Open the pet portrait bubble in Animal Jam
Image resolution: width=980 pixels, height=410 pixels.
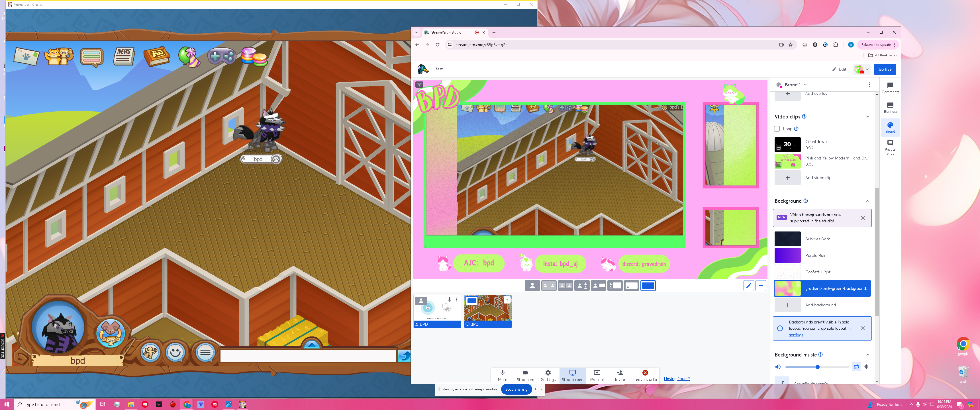click(x=111, y=333)
